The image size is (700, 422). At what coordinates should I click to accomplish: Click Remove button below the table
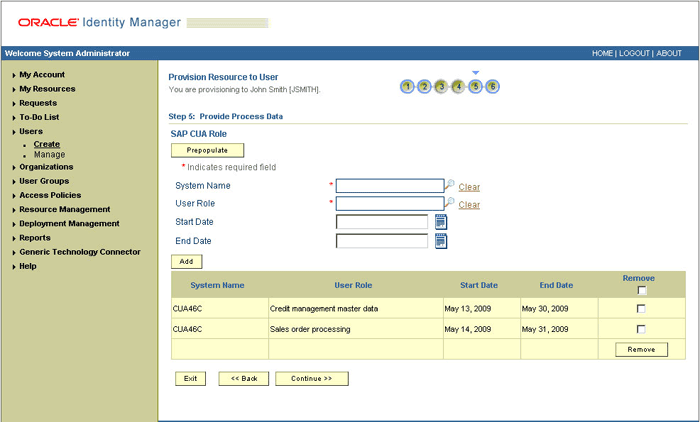pos(642,350)
